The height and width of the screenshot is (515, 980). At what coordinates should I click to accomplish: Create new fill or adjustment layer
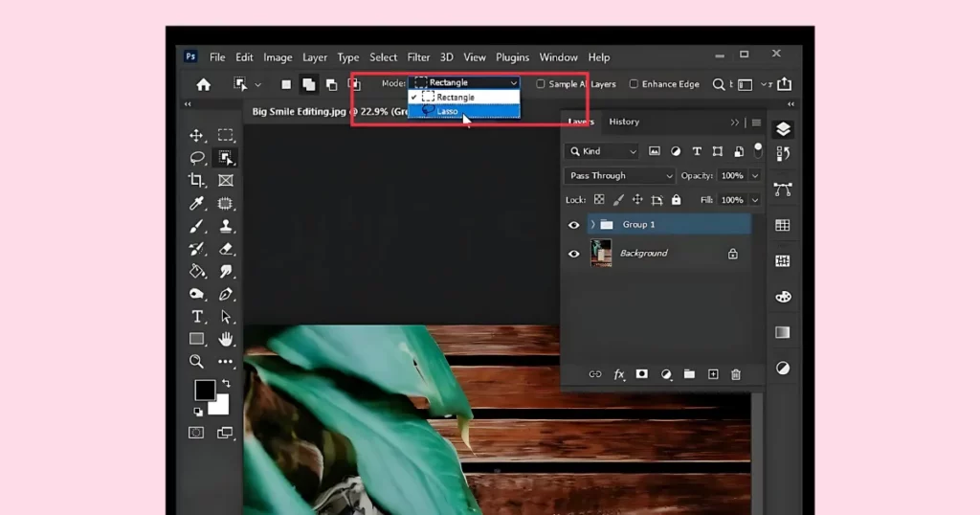coord(666,374)
